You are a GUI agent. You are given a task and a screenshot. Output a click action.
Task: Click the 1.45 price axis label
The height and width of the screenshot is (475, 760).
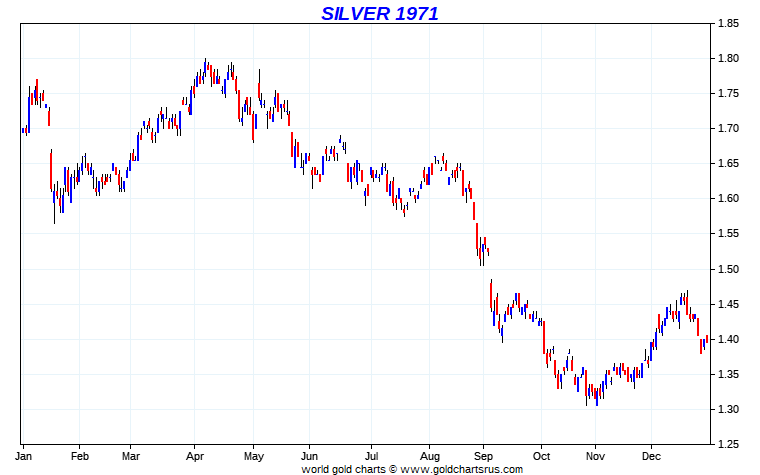pos(728,304)
